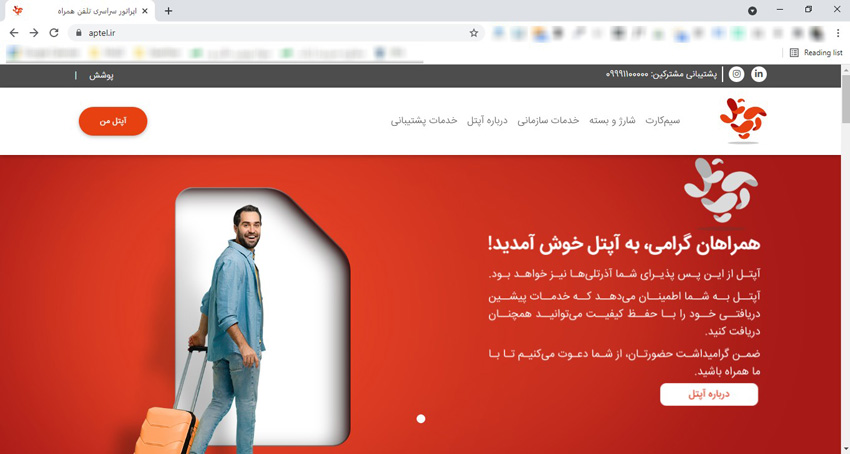Open the Chrome three-dot menu
Image resolution: width=850 pixels, height=454 pixels.
click(x=838, y=33)
